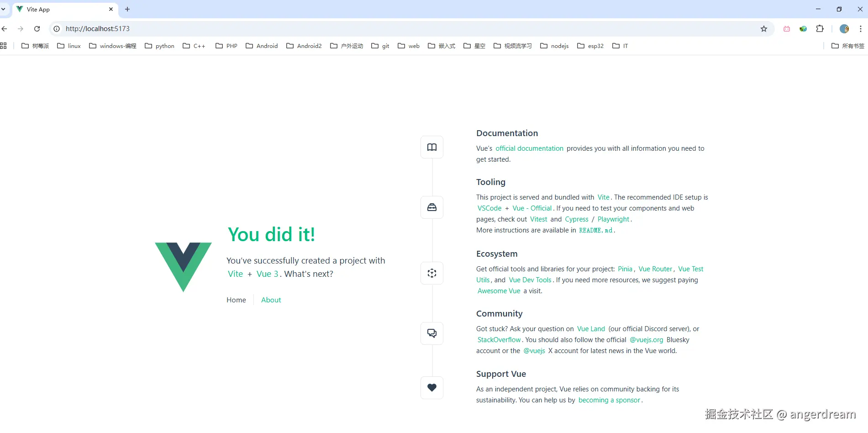Click the back navigation arrow

4,28
